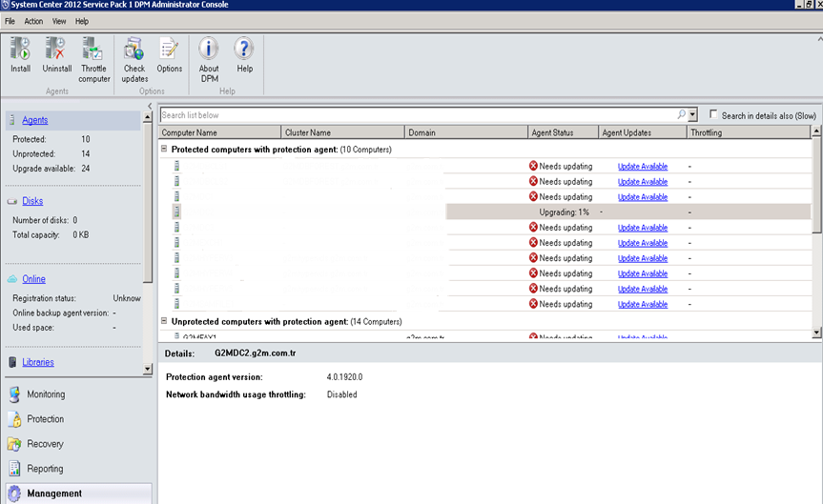Open the Action menu
The width and height of the screenshot is (823, 504).
coord(33,22)
